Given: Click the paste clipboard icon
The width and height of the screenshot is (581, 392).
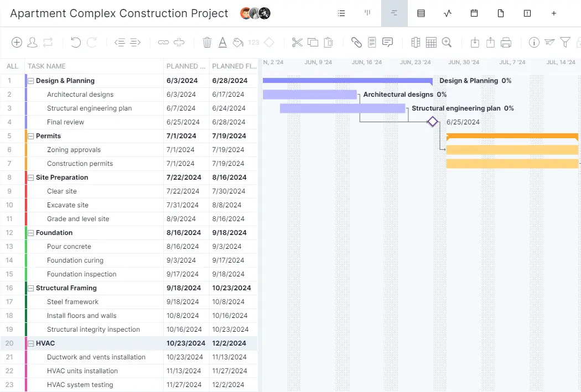Looking at the screenshot, I should [329, 43].
